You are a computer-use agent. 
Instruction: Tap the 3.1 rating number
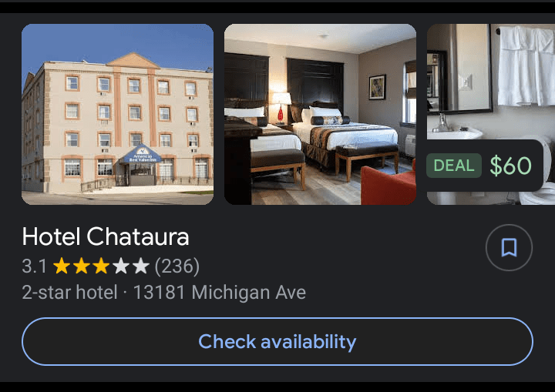34,266
